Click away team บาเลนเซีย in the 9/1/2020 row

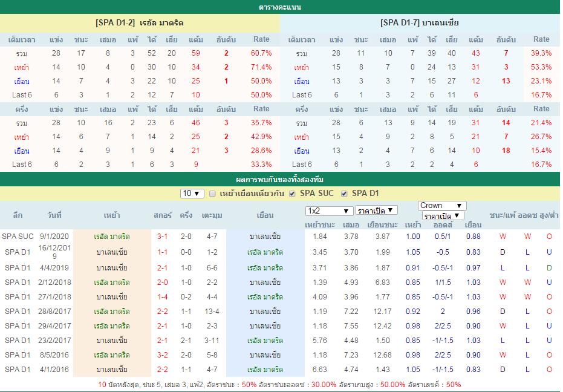[x=265, y=237]
